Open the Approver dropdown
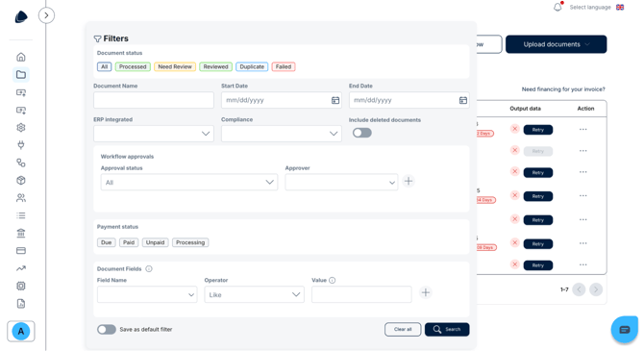This screenshot has height=351, width=644. coord(341,182)
